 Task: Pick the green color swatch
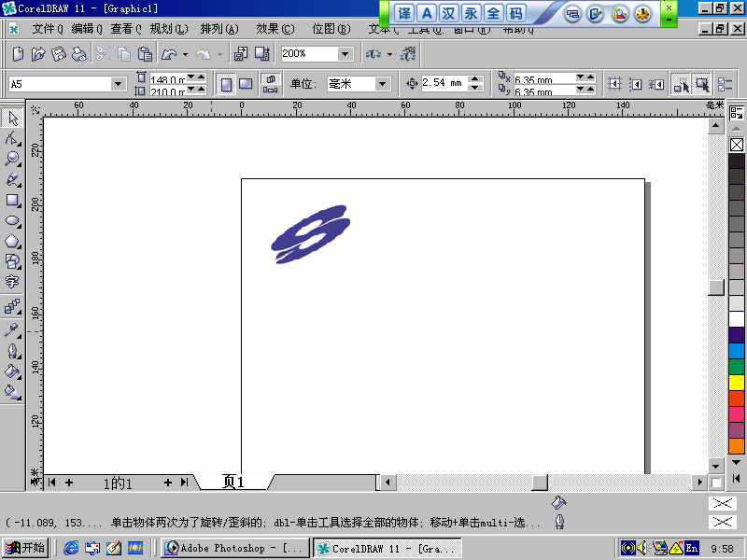pyautogui.click(x=737, y=367)
